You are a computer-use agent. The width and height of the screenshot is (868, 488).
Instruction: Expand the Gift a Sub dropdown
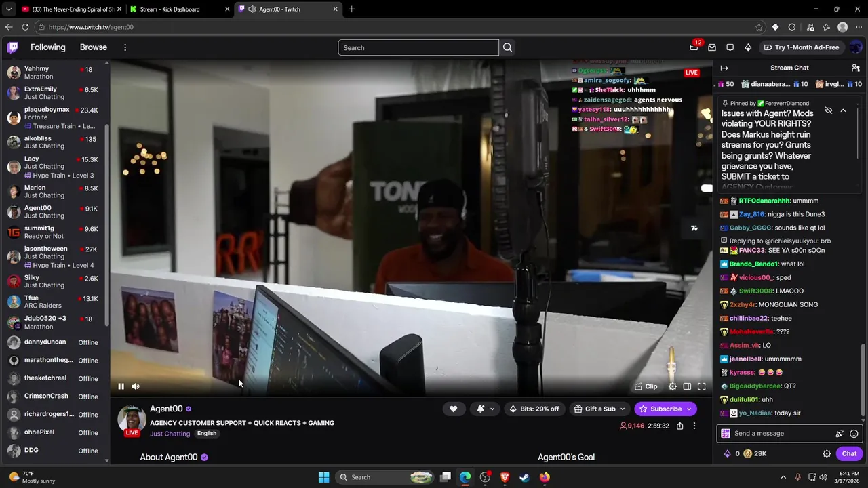point(599,409)
